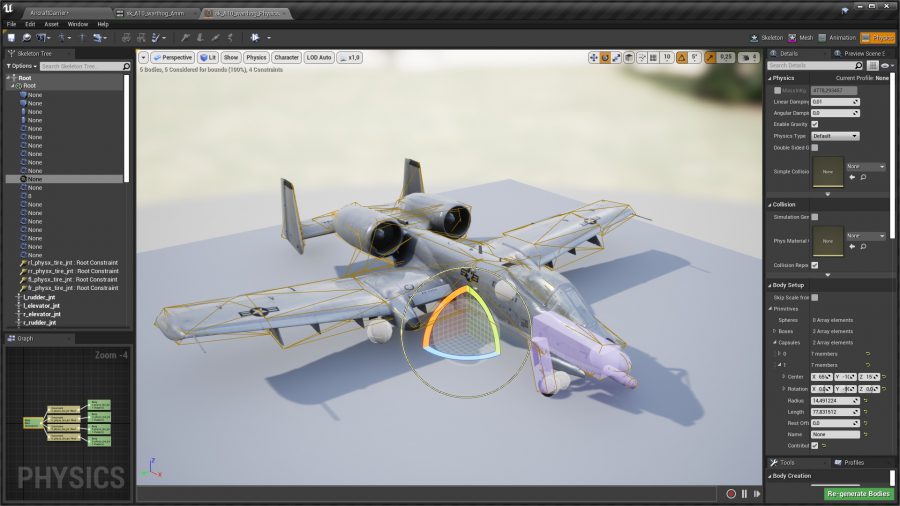Open the Help menu
900x506 pixels.
[103, 24]
